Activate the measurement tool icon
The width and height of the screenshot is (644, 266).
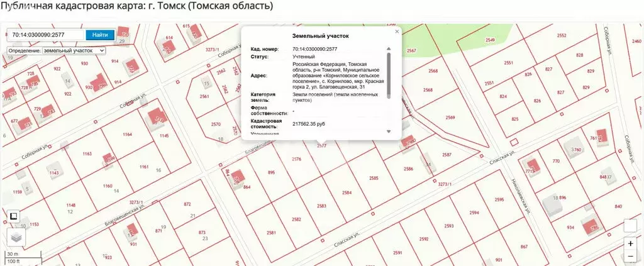pyautogui.click(x=13, y=216)
